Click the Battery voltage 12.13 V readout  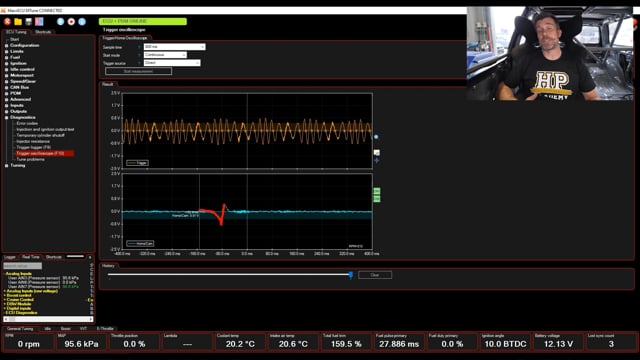pos(558,341)
